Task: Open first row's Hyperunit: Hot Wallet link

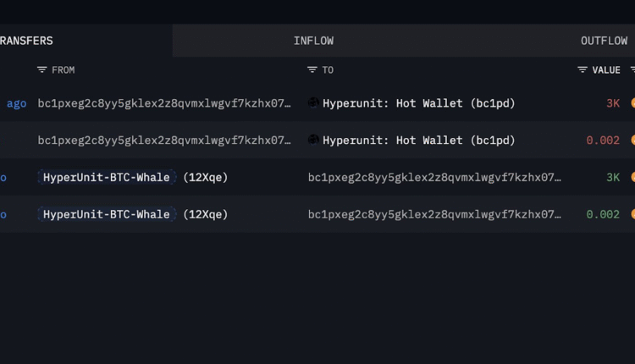Action: coord(419,103)
